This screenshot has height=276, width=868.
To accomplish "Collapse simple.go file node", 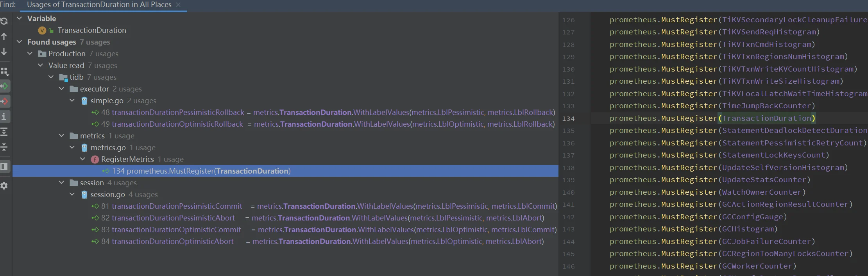I will point(72,100).
